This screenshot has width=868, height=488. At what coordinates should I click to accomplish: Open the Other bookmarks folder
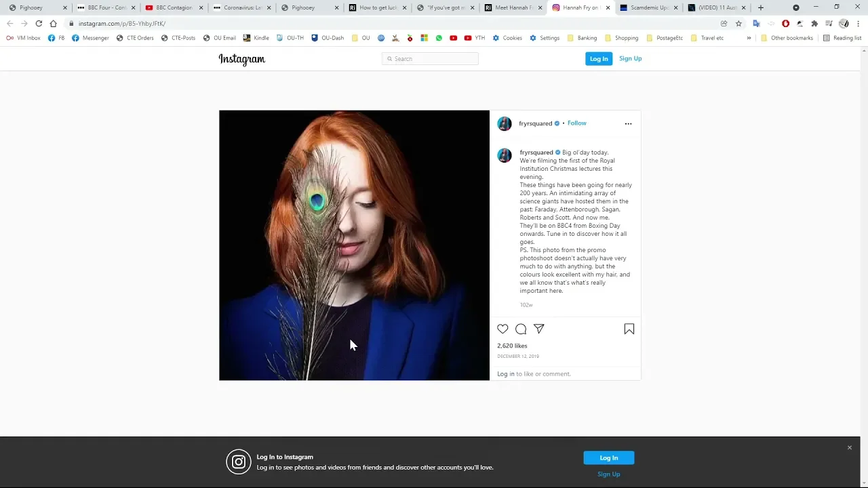[787, 38]
